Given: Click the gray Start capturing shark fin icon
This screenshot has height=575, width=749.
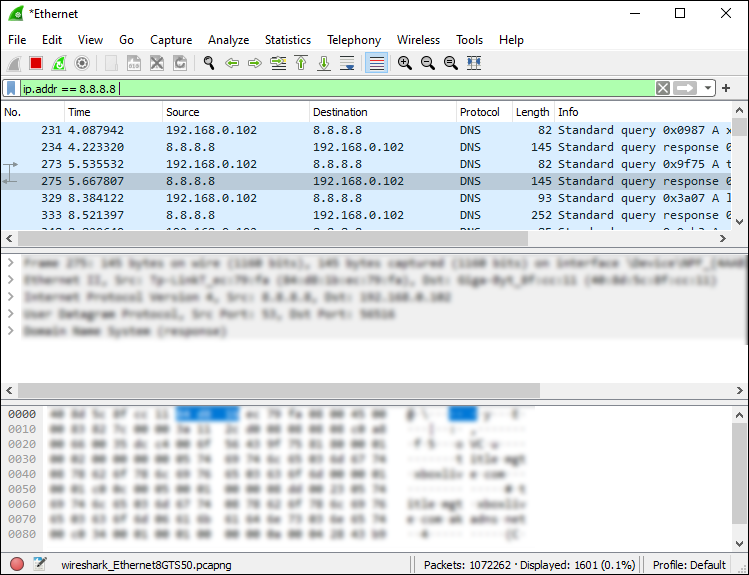Looking at the screenshot, I should [14, 63].
